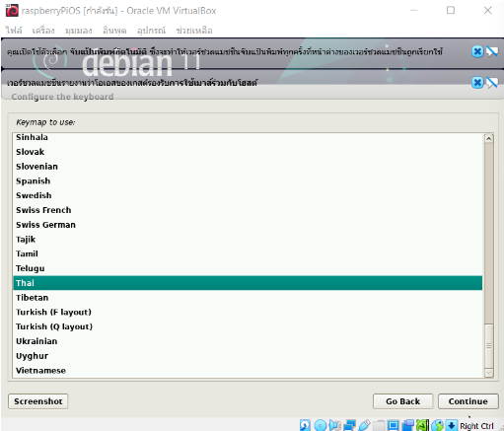This screenshot has width=504, height=431.
Task: Click the USB devices status icon
Action: pyautogui.click(x=364, y=425)
